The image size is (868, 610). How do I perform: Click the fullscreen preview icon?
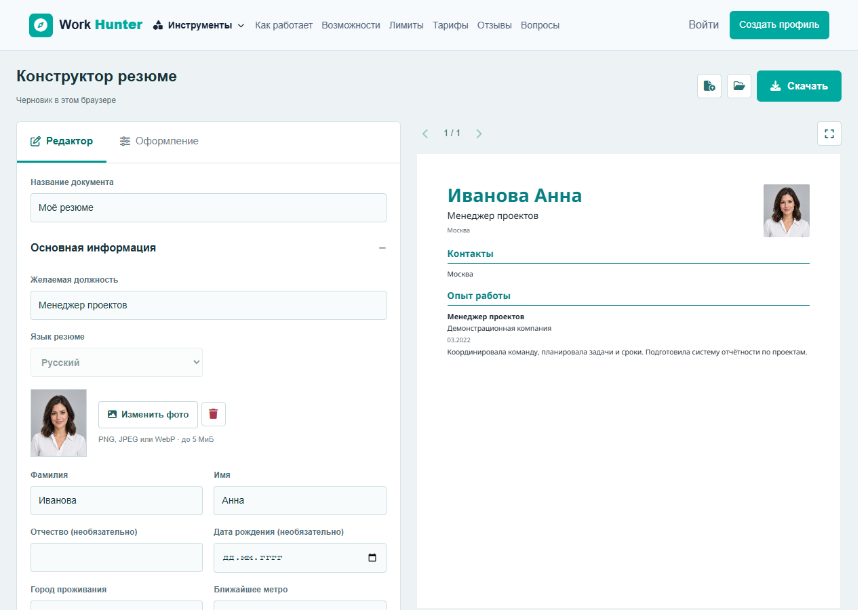[829, 134]
